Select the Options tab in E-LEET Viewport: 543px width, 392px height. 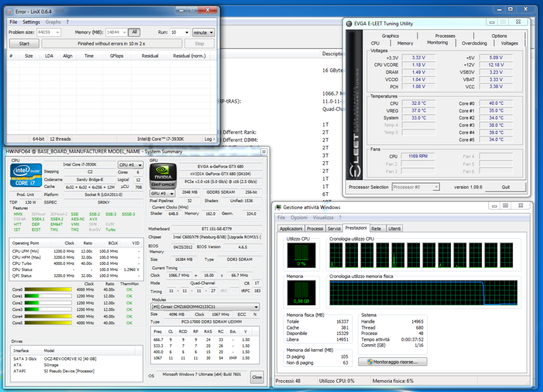(499, 36)
